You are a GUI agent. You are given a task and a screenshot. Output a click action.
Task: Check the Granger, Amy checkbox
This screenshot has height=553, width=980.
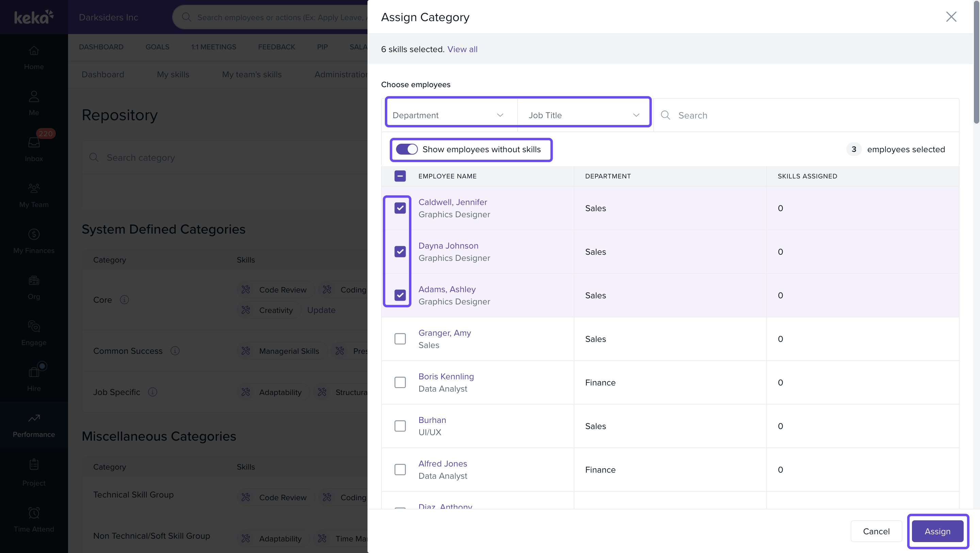click(x=400, y=339)
